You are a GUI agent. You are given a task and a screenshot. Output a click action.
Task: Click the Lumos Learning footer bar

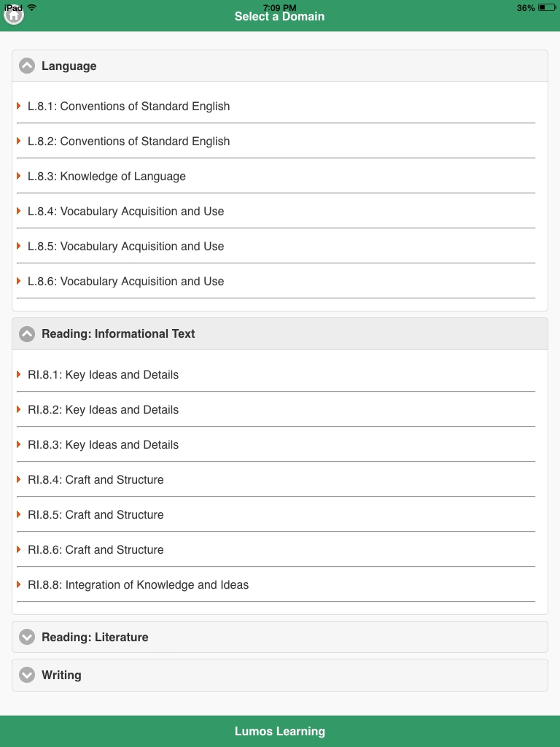point(280,731)
